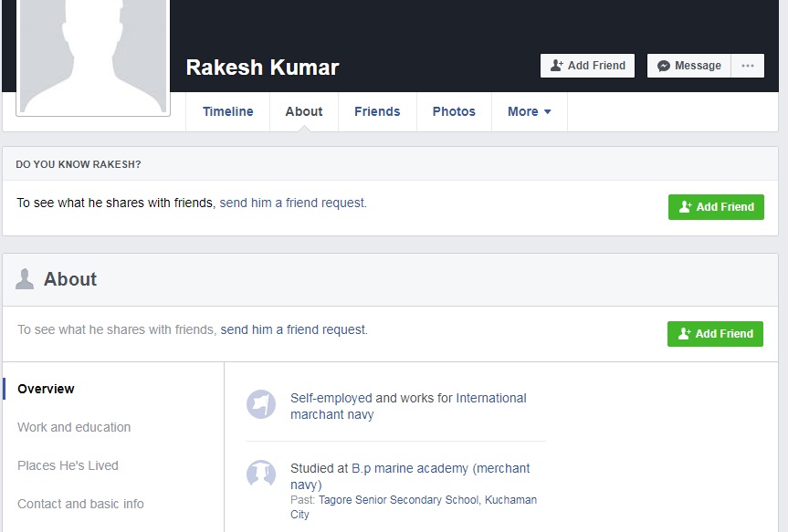The image size is (788, 532).
Task: Click the person icon next to About heading
Action: 25,279
